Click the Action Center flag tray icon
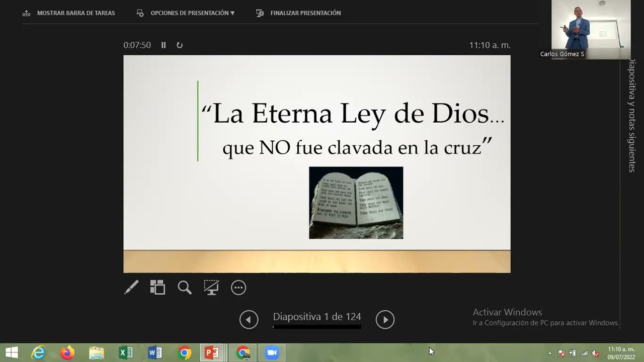The image size is (644, 362). tap(561, 353)
